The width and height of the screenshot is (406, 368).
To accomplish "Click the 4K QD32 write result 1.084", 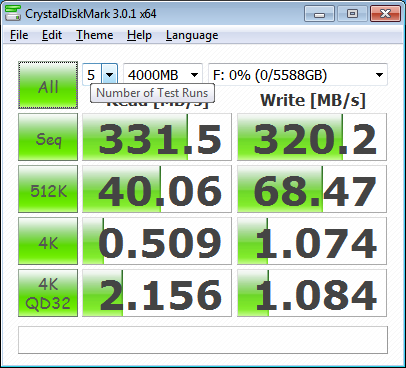I will pyautogui.click(x=312, y=293).
